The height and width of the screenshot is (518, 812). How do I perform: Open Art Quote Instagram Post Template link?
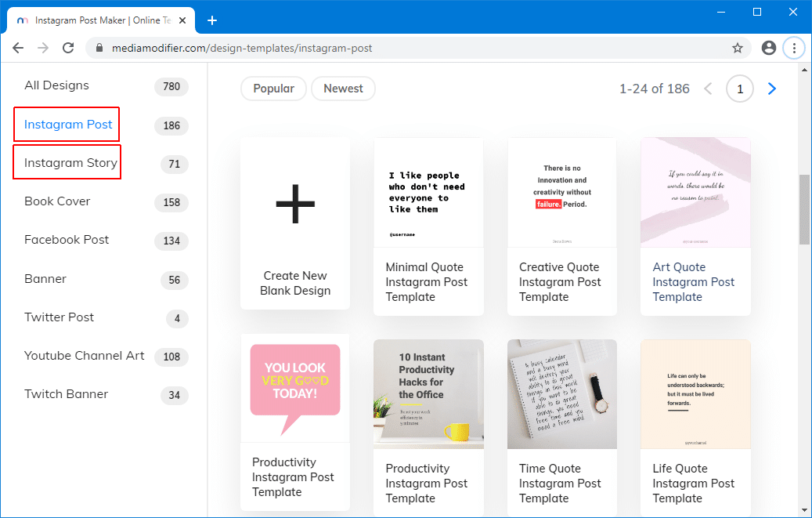(693, 282)
